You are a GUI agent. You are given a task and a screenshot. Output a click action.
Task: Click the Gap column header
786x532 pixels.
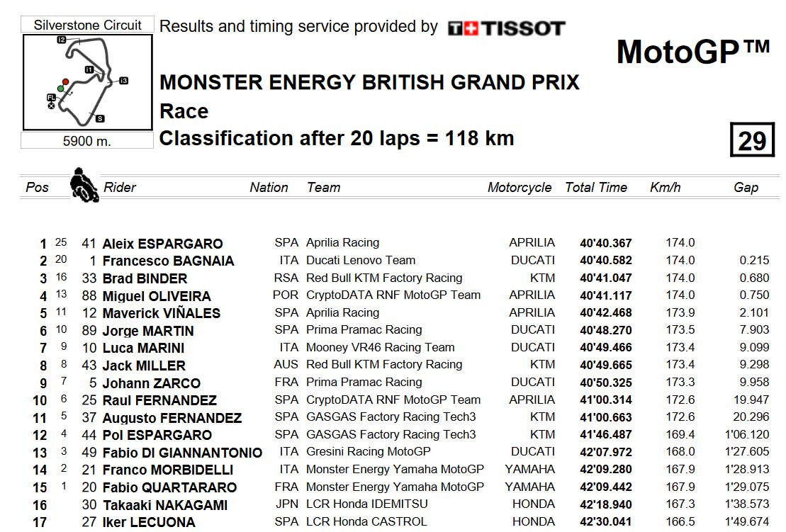coord(746,188)
